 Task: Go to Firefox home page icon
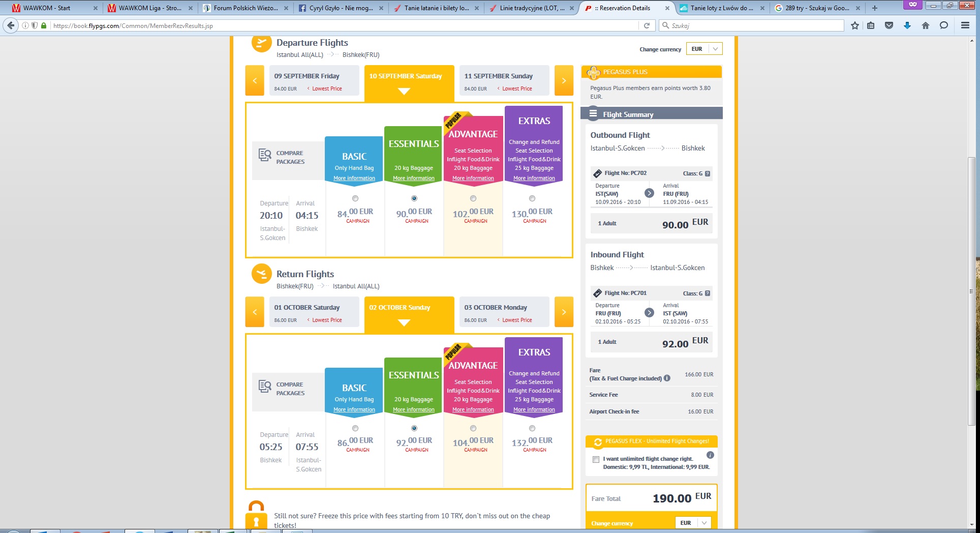pyautogui.click(x=926, y=25)
